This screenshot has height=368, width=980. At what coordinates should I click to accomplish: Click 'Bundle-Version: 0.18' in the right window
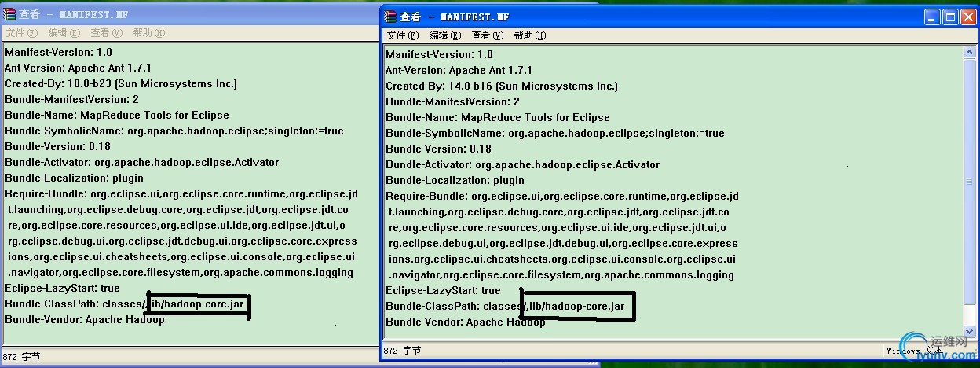pyautogui.click(x=438, y=149)
